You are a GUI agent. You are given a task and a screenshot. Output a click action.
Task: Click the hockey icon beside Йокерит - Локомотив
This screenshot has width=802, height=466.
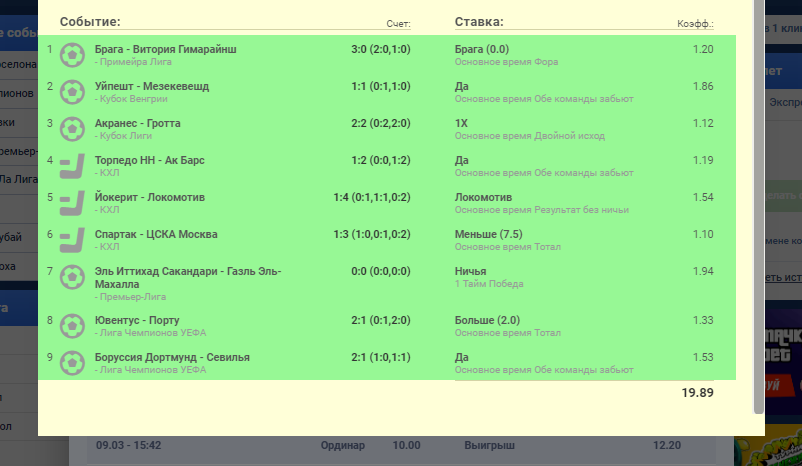72,203
